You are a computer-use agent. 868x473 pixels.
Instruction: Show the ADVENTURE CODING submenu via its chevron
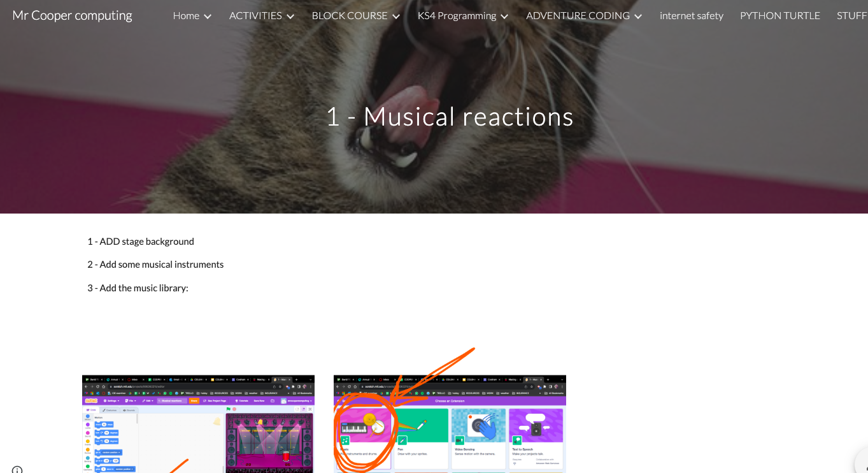(638, 17)
